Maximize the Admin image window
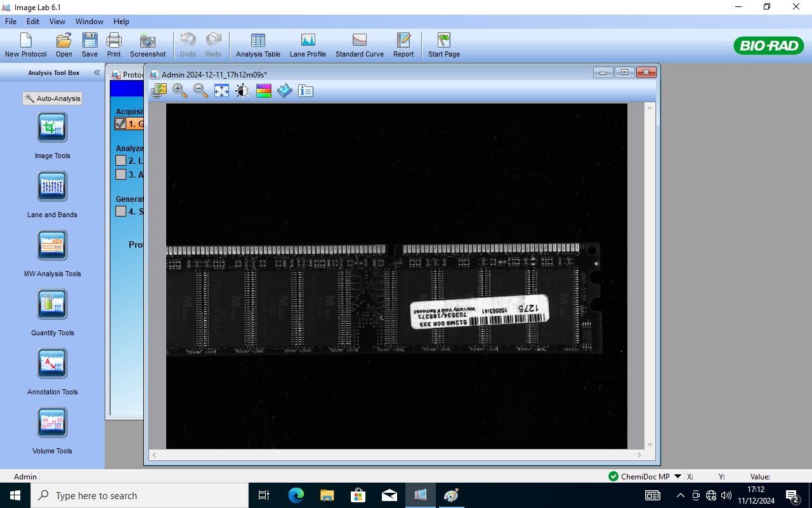Image resolution: width=812 pixels, height=508 pixels. click(624, 72)
